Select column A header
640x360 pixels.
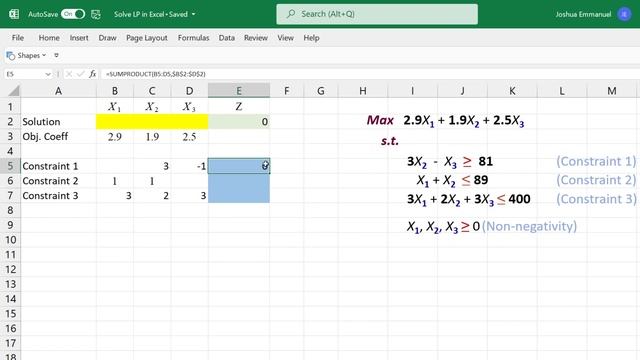point(58,91)
